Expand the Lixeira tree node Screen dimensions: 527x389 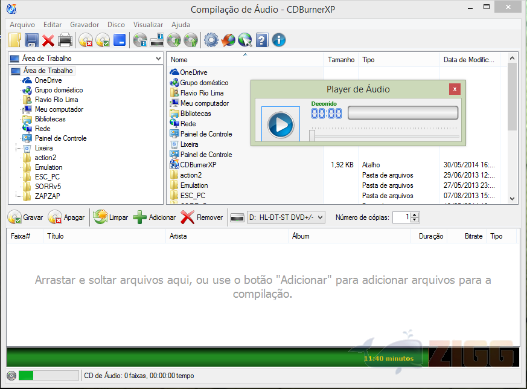click(x=17, y=148)
